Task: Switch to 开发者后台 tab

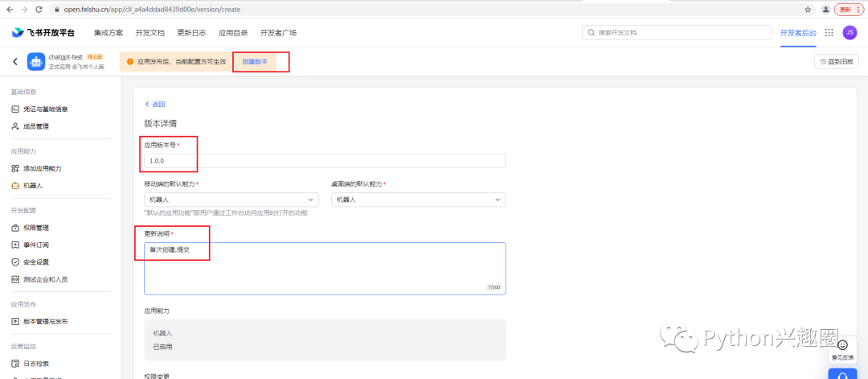Action: (797, 33)
